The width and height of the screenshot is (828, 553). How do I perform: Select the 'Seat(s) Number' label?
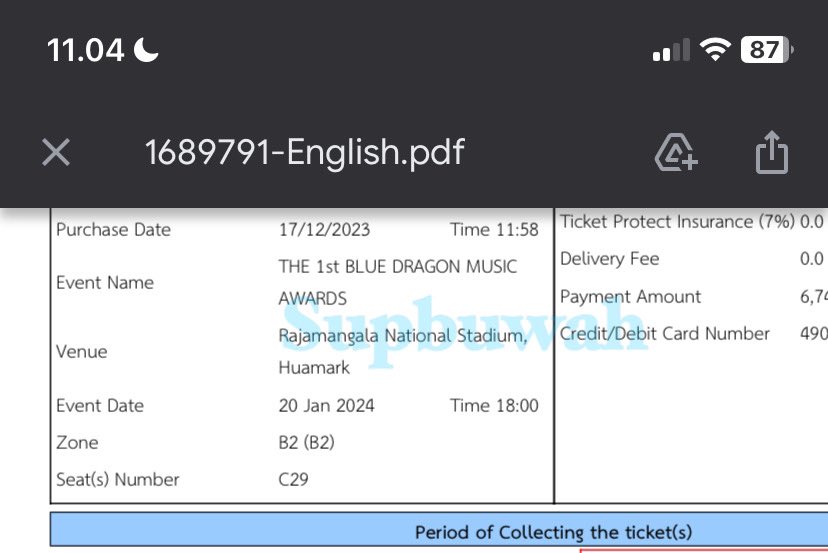(118, 480)
